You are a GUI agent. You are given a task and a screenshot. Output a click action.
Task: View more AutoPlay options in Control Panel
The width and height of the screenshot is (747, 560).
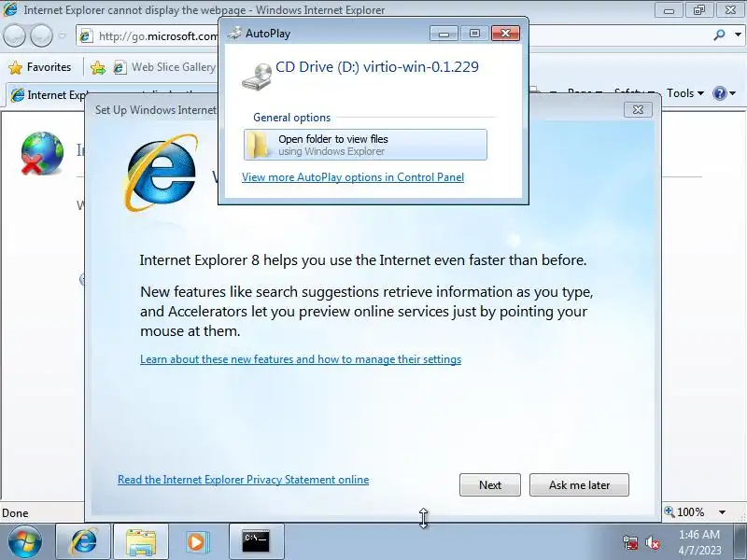tap(353, 177)
